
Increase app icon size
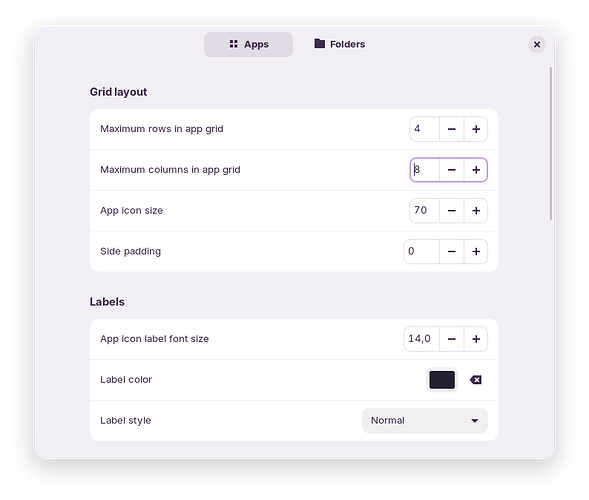pos(476,211)
